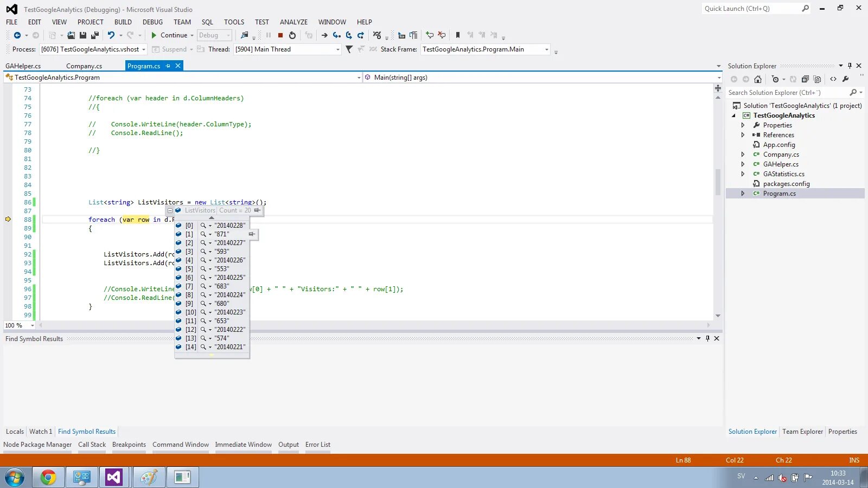Open the ANALYZE menu
This screenshot has height=488, width=868.
click(293, 22)
